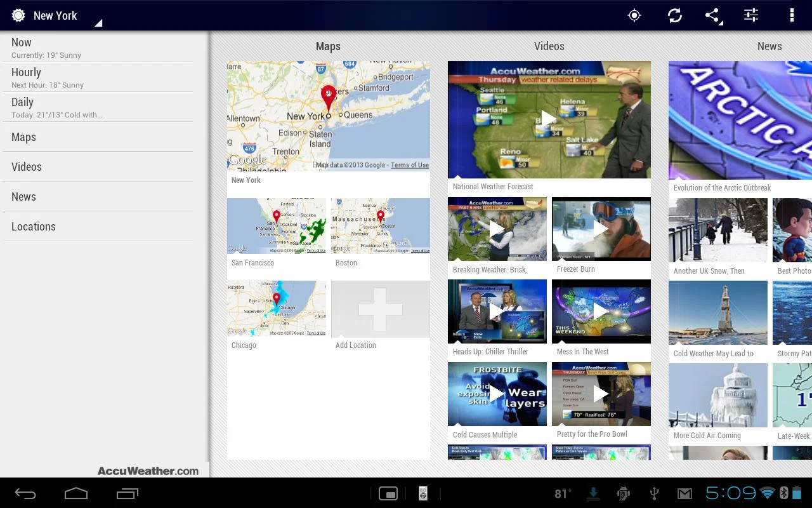Open the San Francisco map thumbnail

(x=277, y=226)
